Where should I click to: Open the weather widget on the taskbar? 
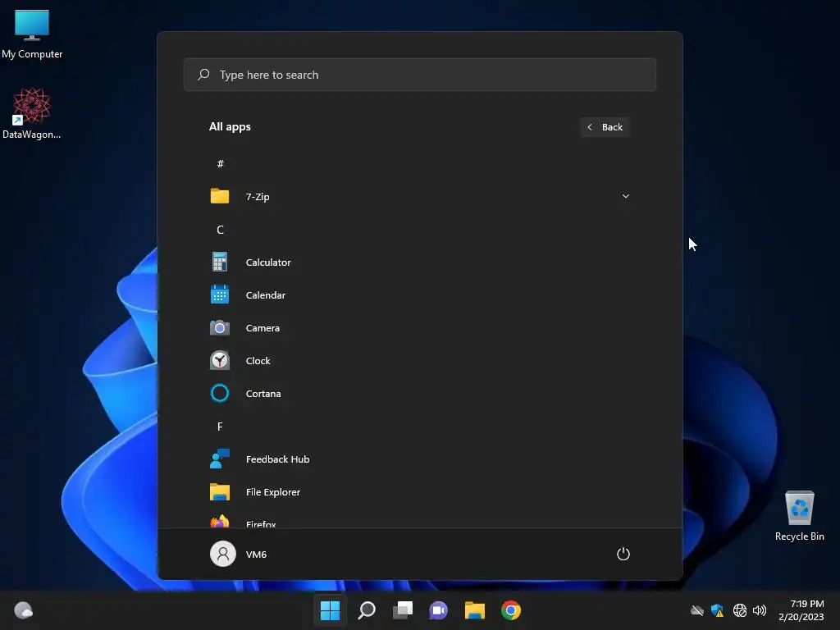pyautogui.click(x=24, y=610)
